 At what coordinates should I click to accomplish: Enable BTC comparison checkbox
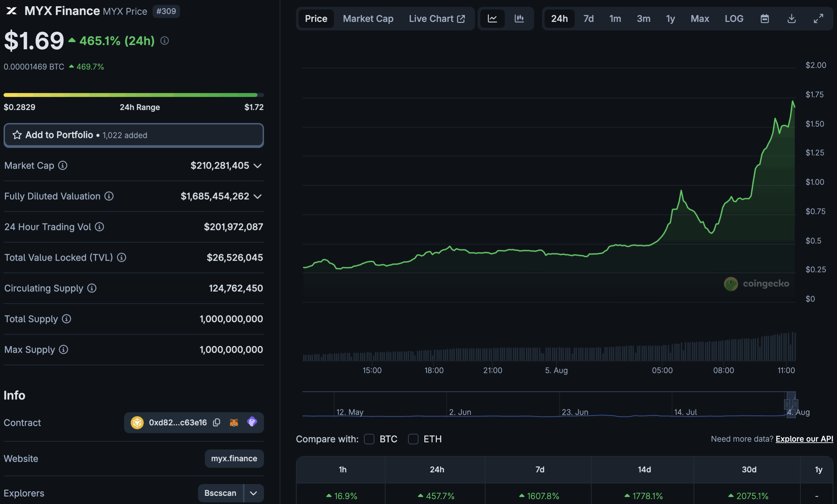369,439
